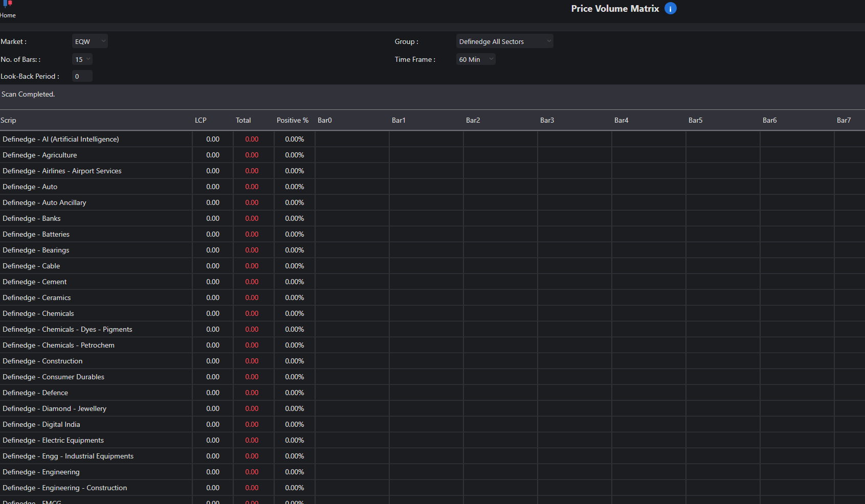865x504 pixels.
Task: Select the Definedge - Auto Ancillary scrip
Action: (x=45, y=202)
